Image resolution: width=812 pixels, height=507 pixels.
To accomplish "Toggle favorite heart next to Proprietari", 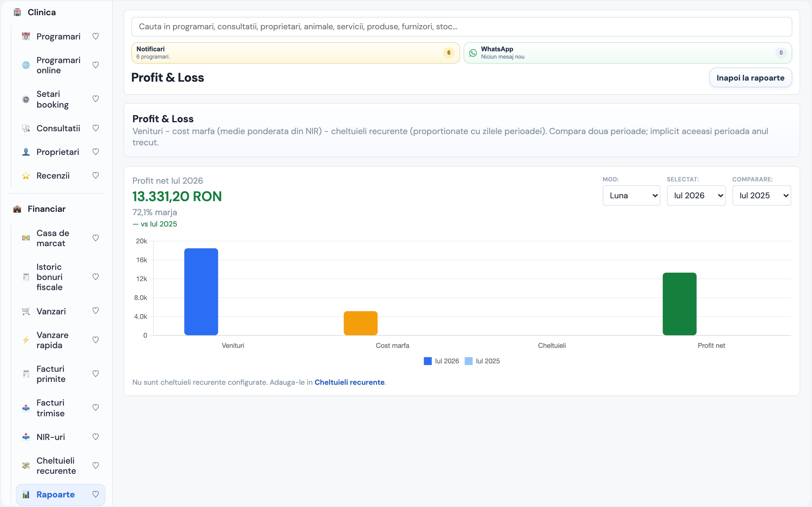I will click(96, 152).
